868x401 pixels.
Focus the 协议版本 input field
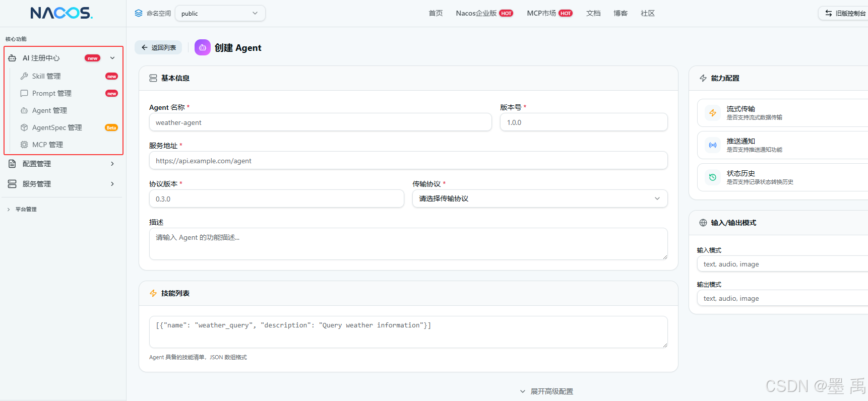[x=276, y=198]
